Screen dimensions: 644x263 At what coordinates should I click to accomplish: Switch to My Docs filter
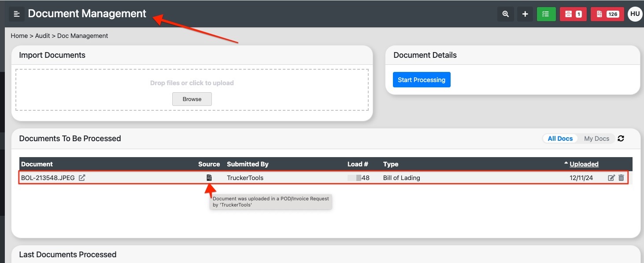coord(596,139)
